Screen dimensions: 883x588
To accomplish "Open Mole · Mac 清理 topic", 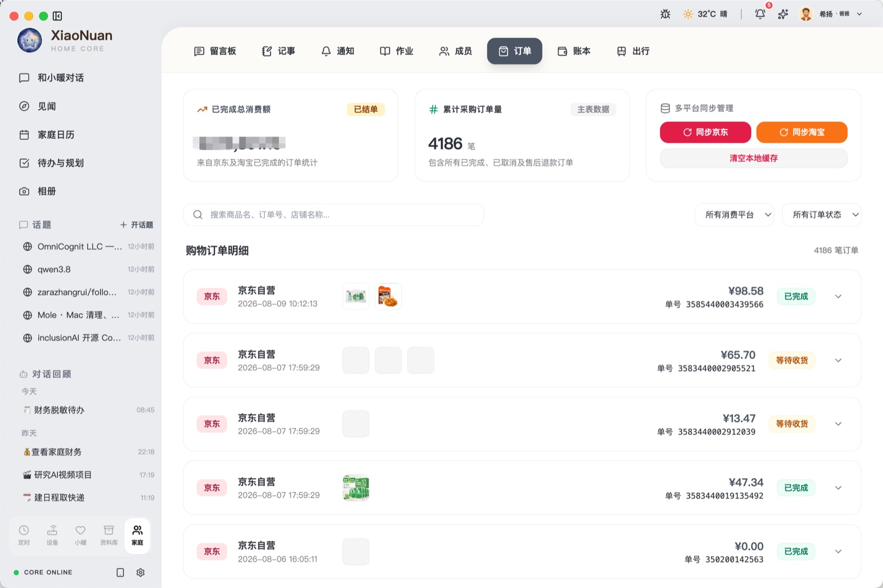I will pos(88,315).
